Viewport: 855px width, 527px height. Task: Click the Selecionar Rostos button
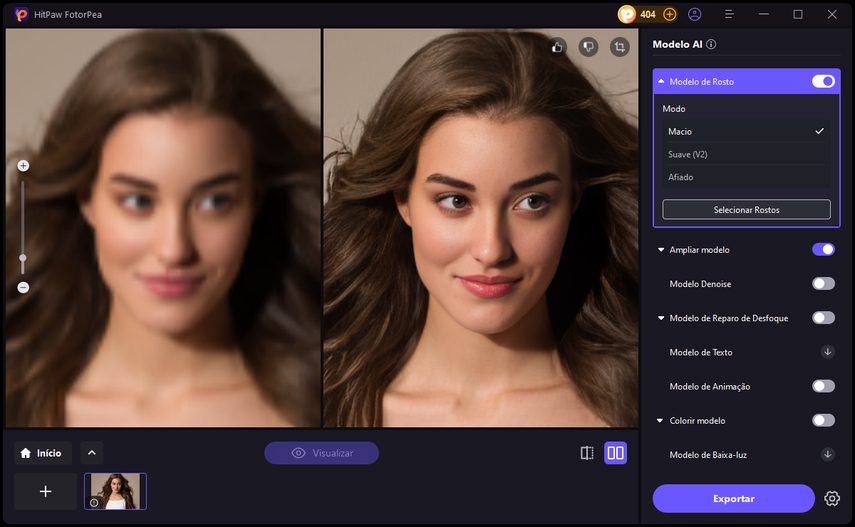(746, 210)
